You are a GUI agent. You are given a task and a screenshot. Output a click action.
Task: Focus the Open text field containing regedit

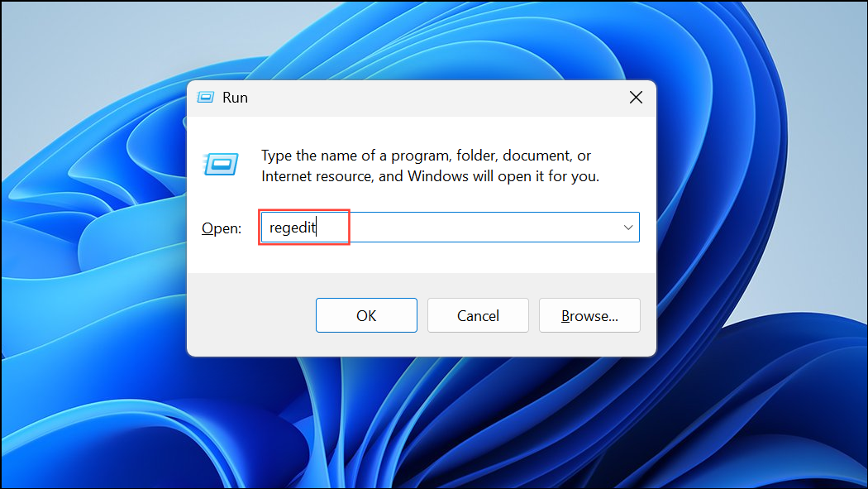click(450, 227)
